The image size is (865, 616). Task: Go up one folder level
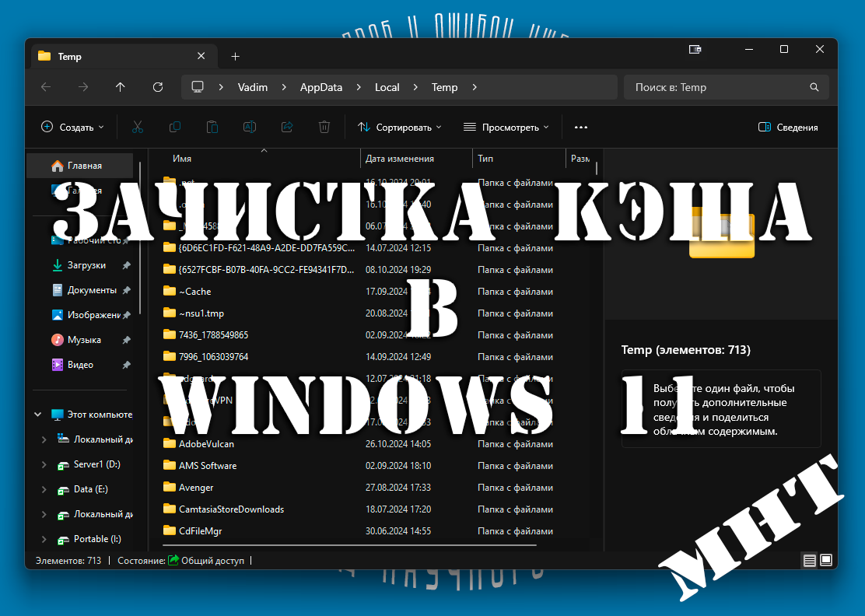pos(121,87)
